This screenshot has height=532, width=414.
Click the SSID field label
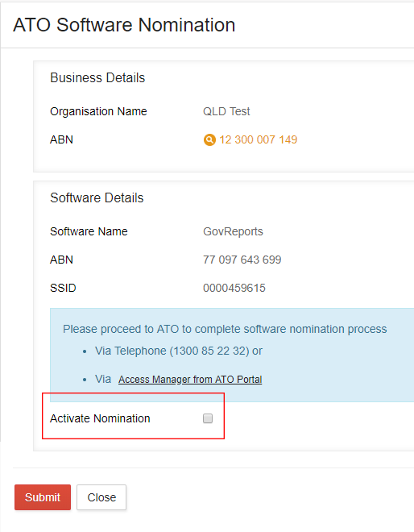click(63, 288)
